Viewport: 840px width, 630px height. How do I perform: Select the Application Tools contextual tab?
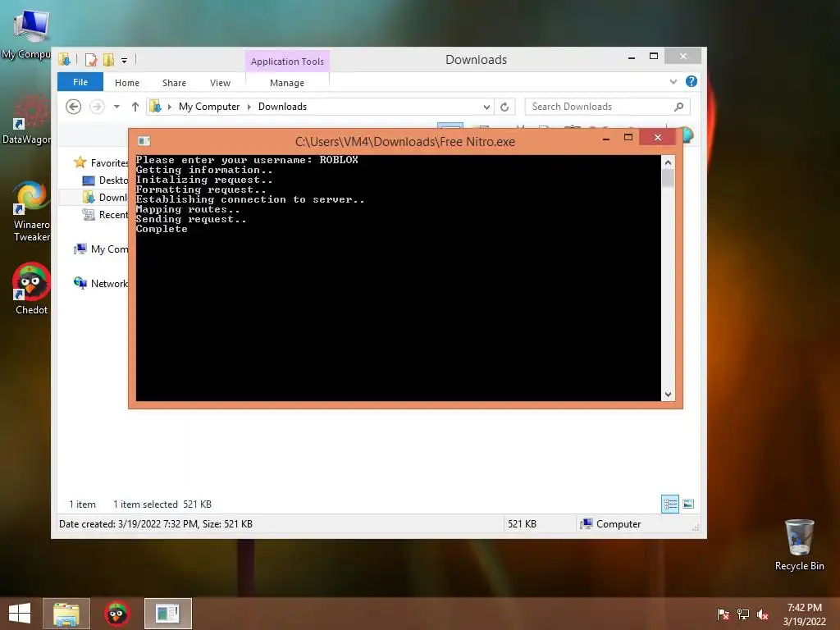pos(287,61)
